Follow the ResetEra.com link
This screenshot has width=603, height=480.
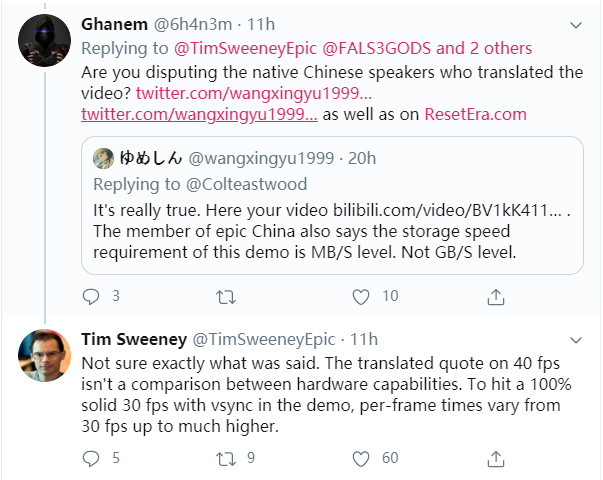coord(475,115)
